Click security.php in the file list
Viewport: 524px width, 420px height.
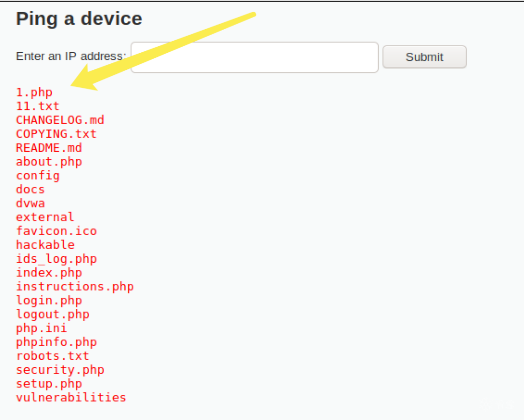point(60,370)
